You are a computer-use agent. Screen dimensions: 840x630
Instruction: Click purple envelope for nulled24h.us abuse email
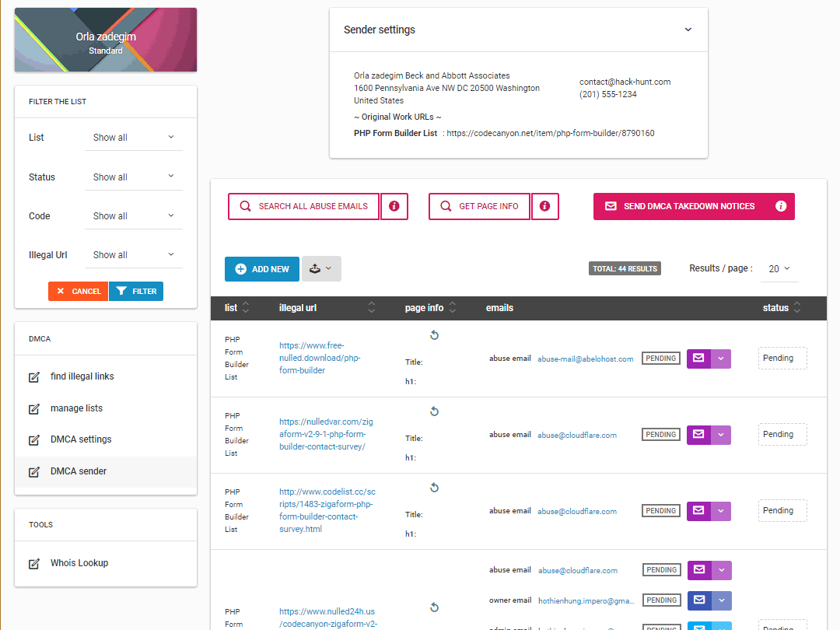tap(699, 570)
